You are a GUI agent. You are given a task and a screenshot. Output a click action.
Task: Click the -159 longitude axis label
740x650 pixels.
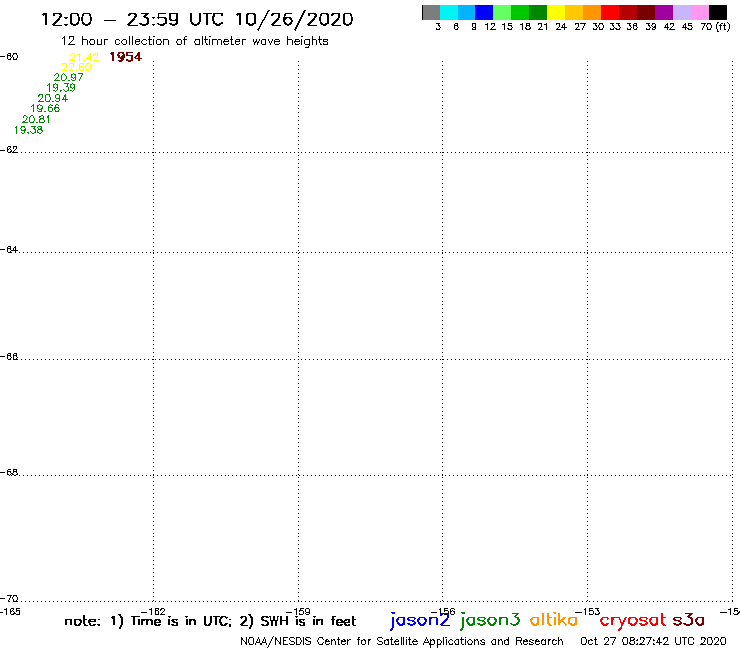pyautogui.click(x=298, y=612)
